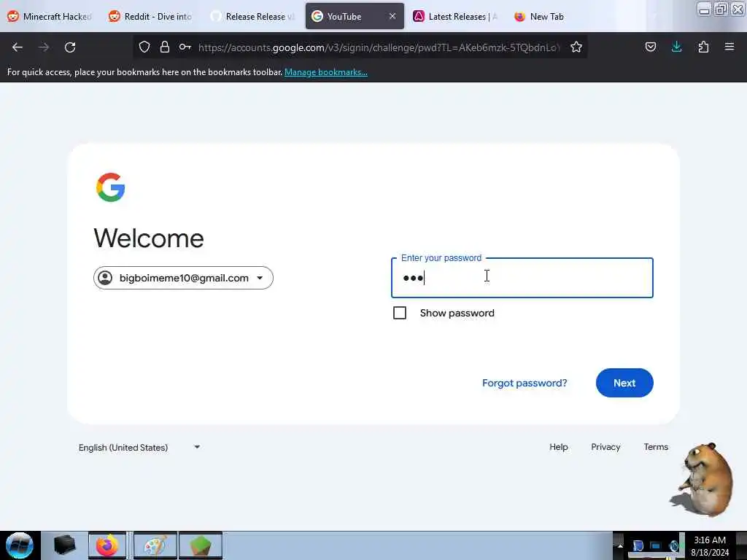Click the forward navigation arrow
The height and width of the screenshot is (560, 747).
pyautogui.click(x=44, y=47)
